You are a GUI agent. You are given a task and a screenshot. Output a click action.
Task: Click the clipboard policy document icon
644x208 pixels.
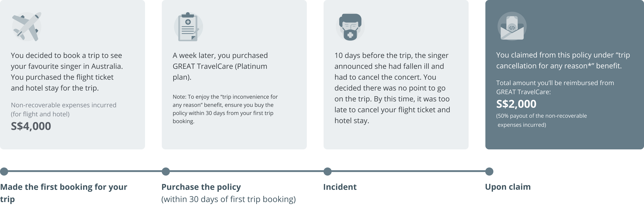[189, 27]
